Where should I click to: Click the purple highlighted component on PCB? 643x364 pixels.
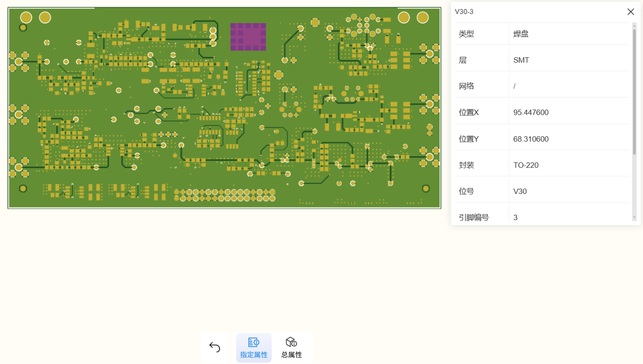coord(248,37)
